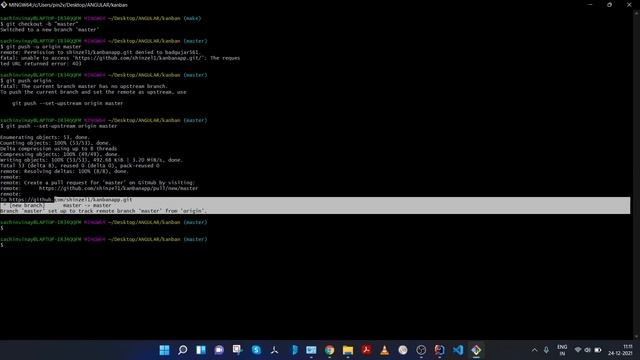
Task: Open the Teams Chat icon
Action: pos(219,350)
